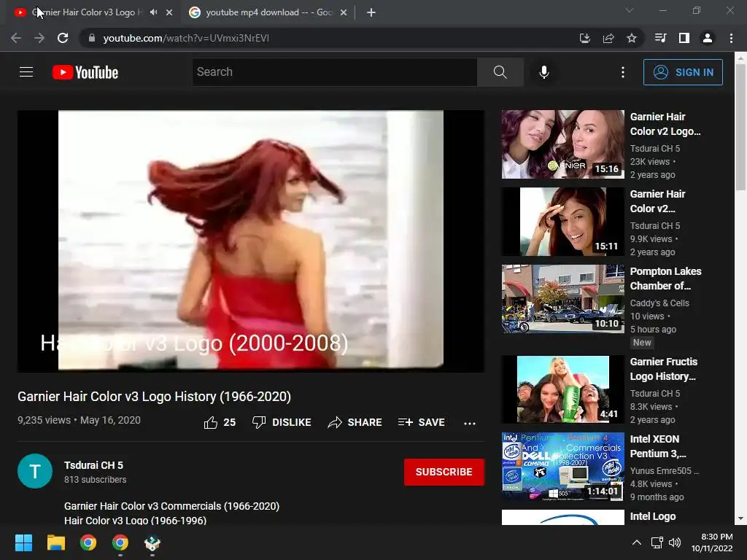
Task: Click the SIGN IN button
Action: (683, 72)
